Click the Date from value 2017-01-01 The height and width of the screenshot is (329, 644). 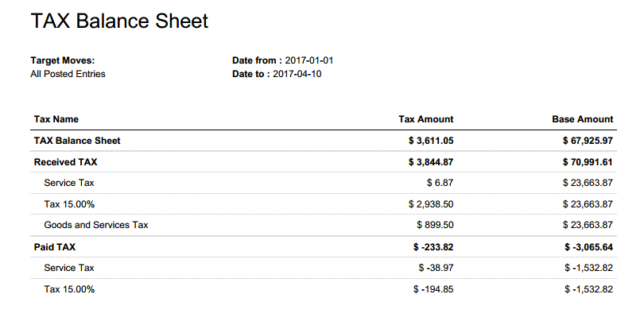[309, 60]
